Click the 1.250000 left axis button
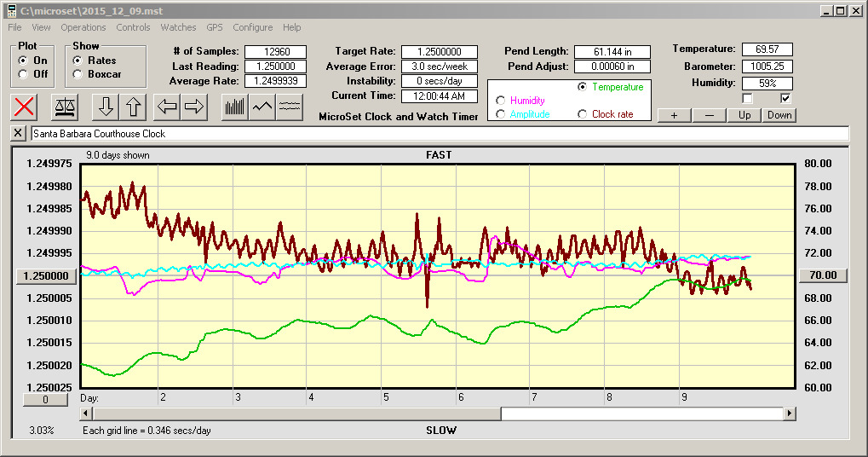 tap(46, 276)
